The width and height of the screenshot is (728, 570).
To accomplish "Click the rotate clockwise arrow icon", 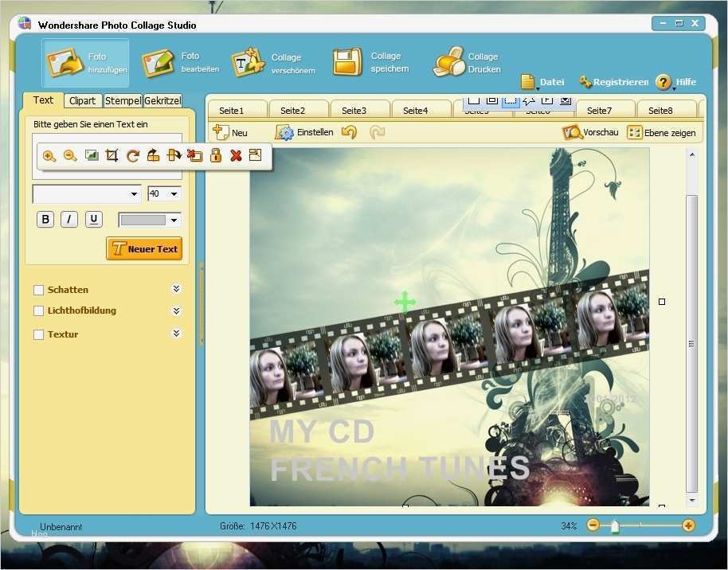I will 133,156.
